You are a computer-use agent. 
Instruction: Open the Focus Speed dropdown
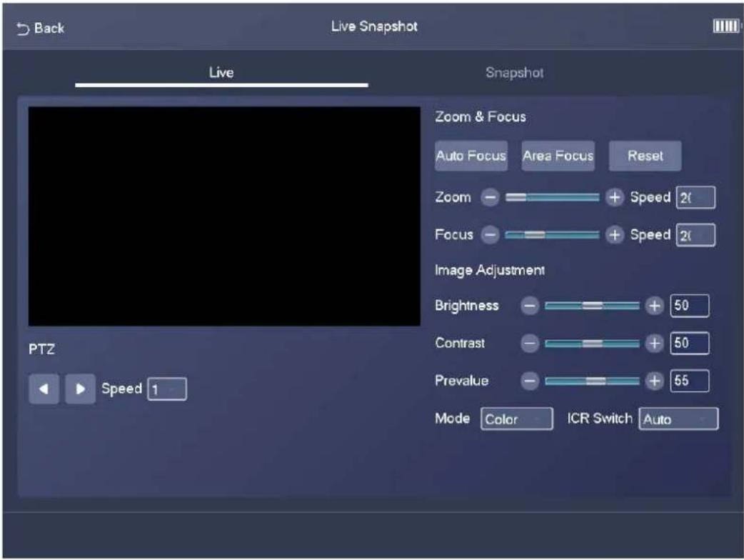point(695,235)
